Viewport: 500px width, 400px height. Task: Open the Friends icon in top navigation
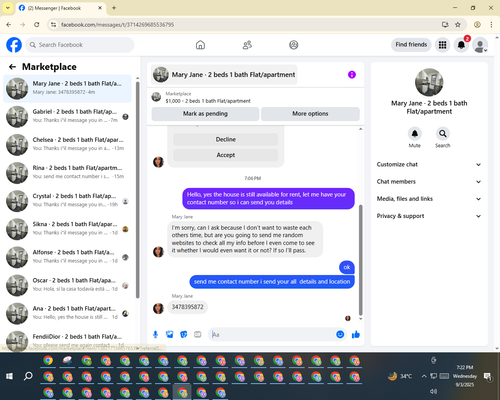point(247,45)
